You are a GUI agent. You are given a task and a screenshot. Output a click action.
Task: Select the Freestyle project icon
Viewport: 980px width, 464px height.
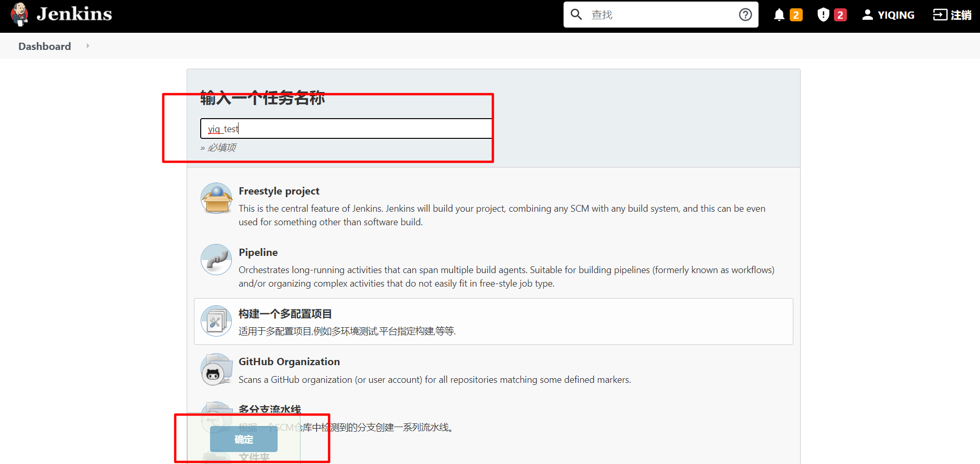click(x=216, y=198)
